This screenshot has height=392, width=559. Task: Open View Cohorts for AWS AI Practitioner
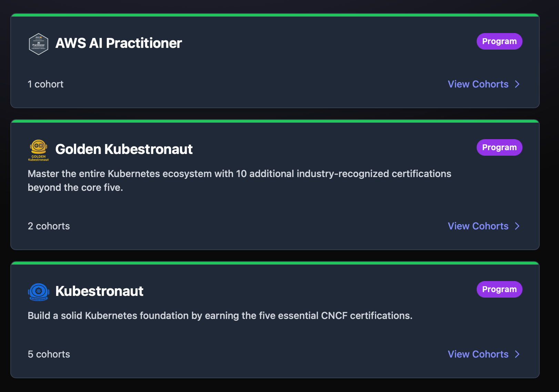tap(478, 84)
